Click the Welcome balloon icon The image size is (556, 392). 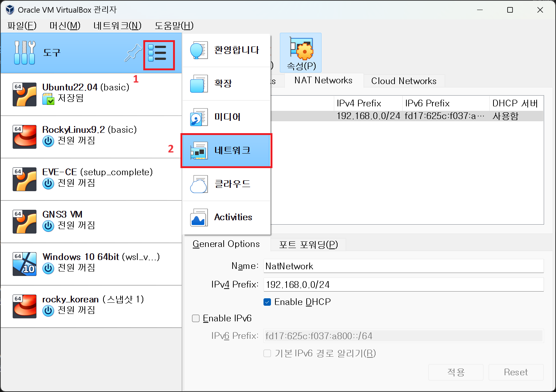click(199, 51)
